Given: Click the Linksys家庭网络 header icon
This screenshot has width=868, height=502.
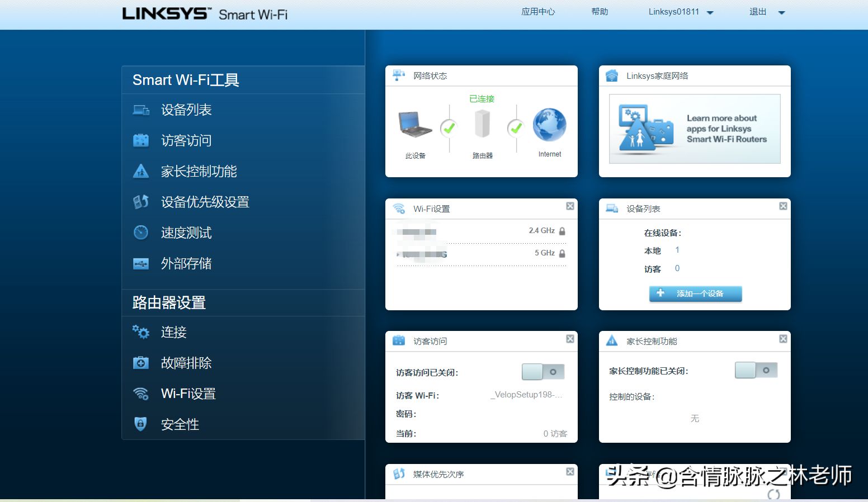Looking at the screenshot, I should (612, 75).
